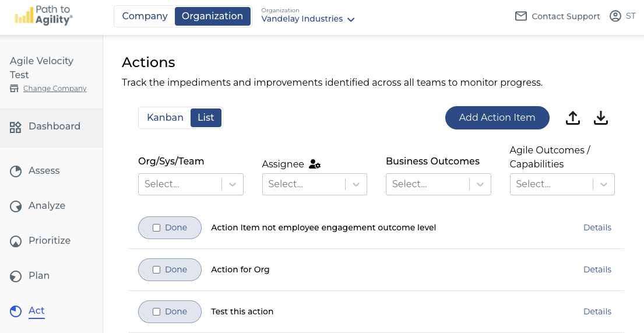The width and height of the screenshot is (644, 333).
Task: Click the Assignee settings person icon
Action: [315, 164]
